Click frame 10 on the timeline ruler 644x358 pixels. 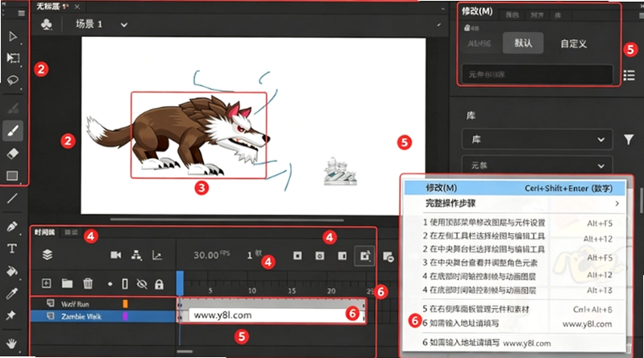coord(251,290)
